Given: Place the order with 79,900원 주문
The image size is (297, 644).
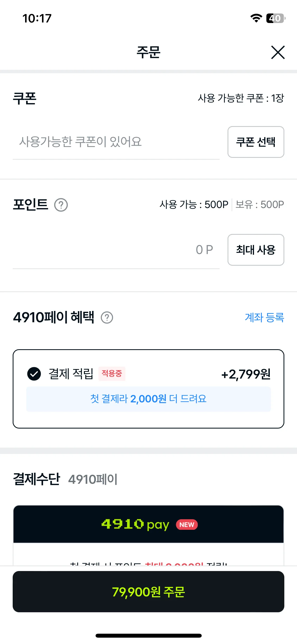Looking at the screenshot, I should coord(148,592).
